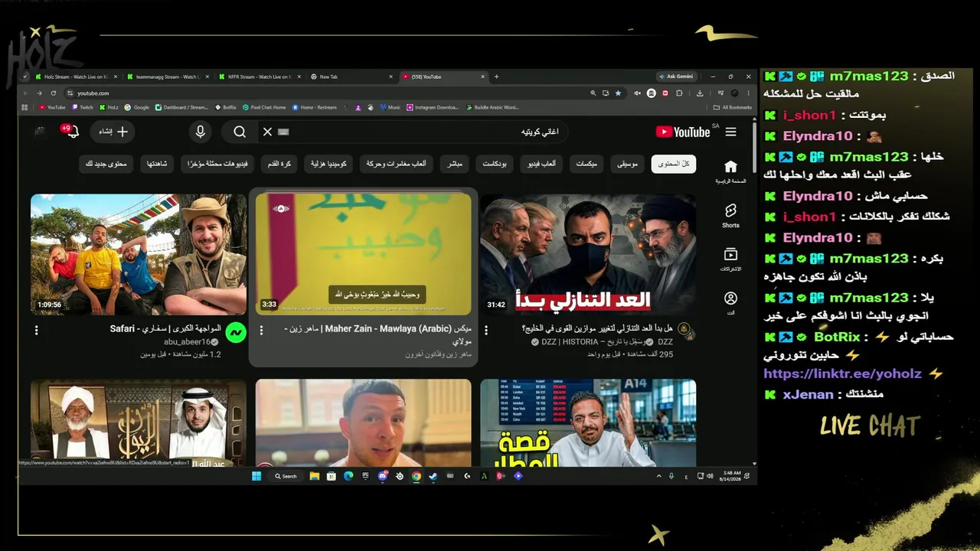Reload the page in Chrome
Image resolution: width=980 pixels, height=551 pixels.
tap(54, 93)
